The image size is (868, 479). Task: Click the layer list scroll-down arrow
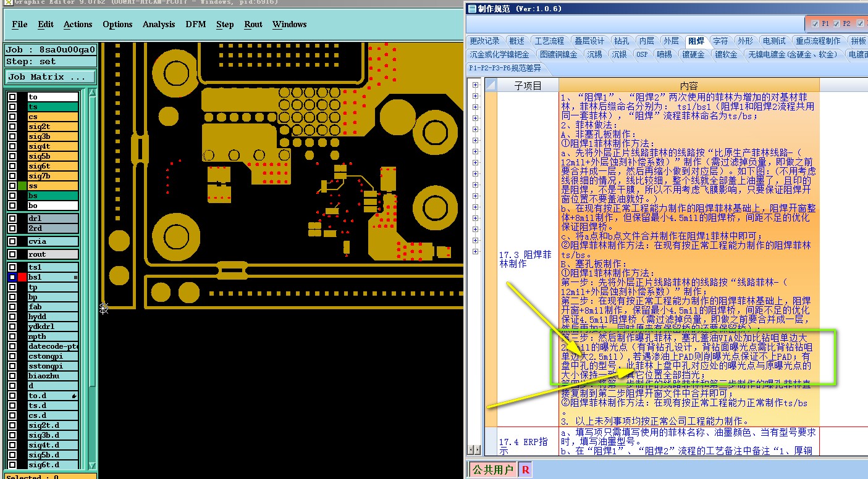93,466
